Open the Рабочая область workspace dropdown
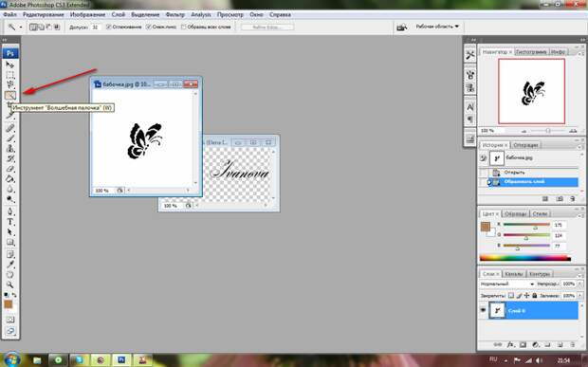The width and height of the screenshot is (588, 367). click(x=437, y=27)
